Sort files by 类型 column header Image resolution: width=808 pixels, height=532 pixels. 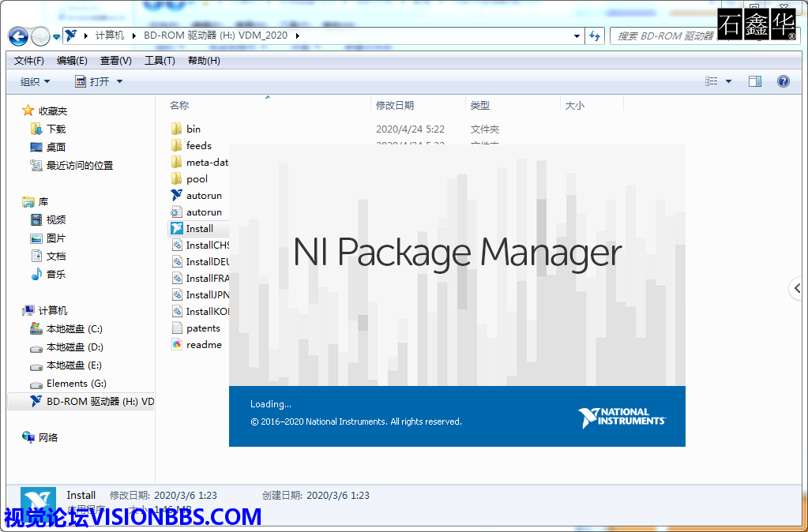(479, 105)
